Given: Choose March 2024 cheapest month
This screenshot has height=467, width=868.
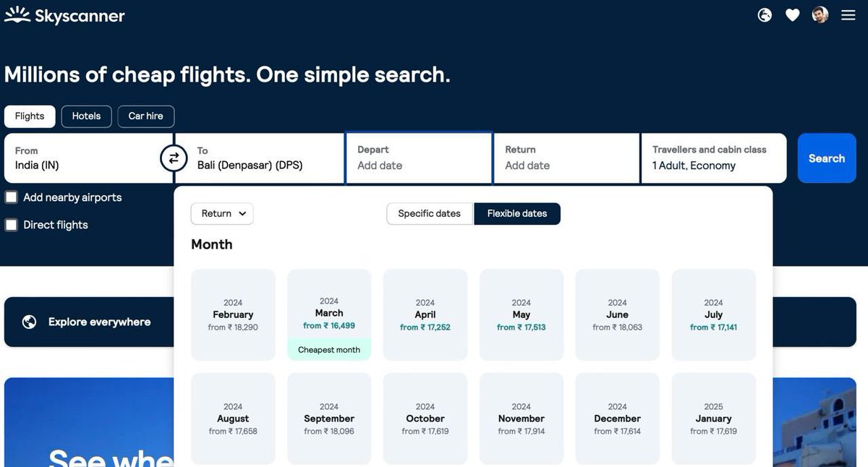Looking at the screenshot, I should (329, 314).
